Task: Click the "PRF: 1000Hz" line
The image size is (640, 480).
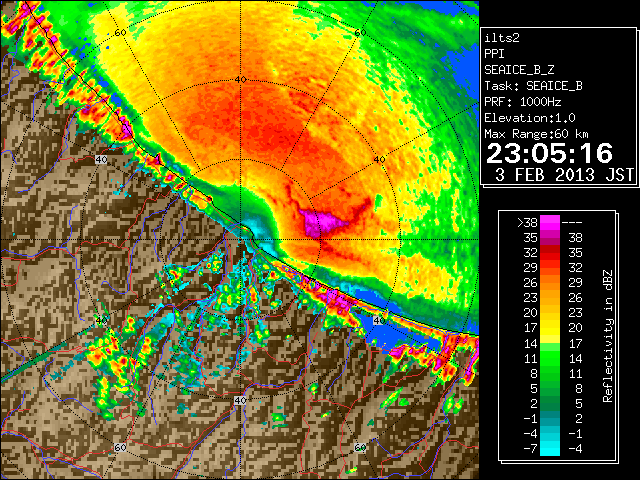Action: [x=522, y=102]
